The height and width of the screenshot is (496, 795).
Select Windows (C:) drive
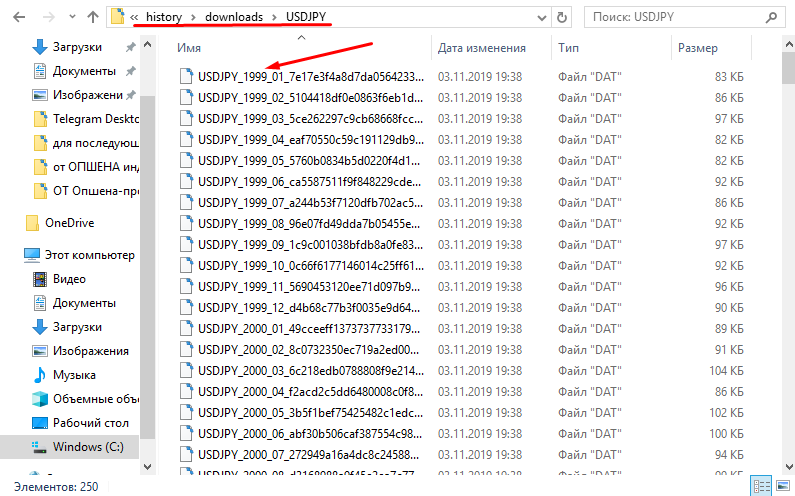click(x=88, y=447)
